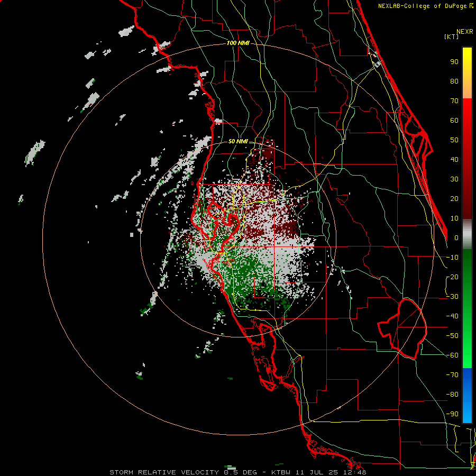
Task: Click the 40 value on the velocity scale
Action: (454, 160)
